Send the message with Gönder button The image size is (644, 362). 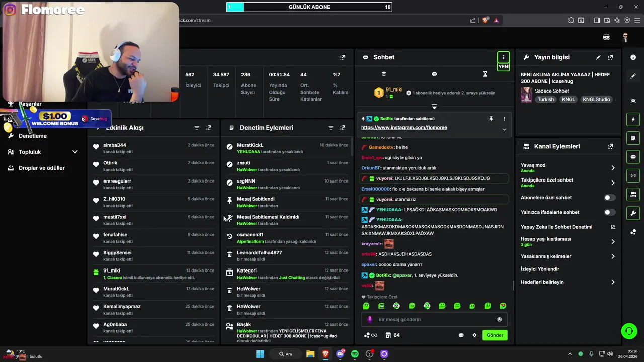pos(495,335)
